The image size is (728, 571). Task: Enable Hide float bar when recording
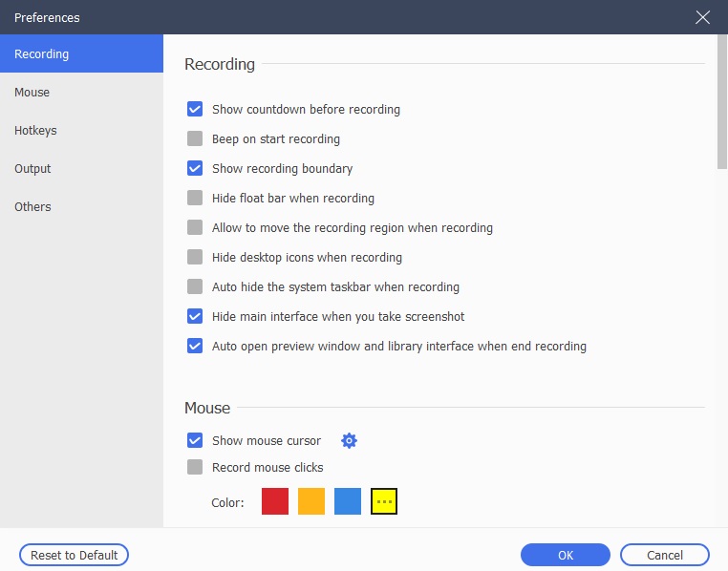point(195,198)
